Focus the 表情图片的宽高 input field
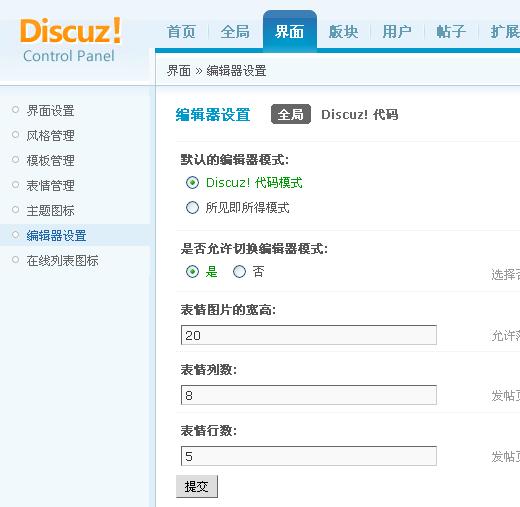This screenshot has width=520, height=507. (309, 335)
